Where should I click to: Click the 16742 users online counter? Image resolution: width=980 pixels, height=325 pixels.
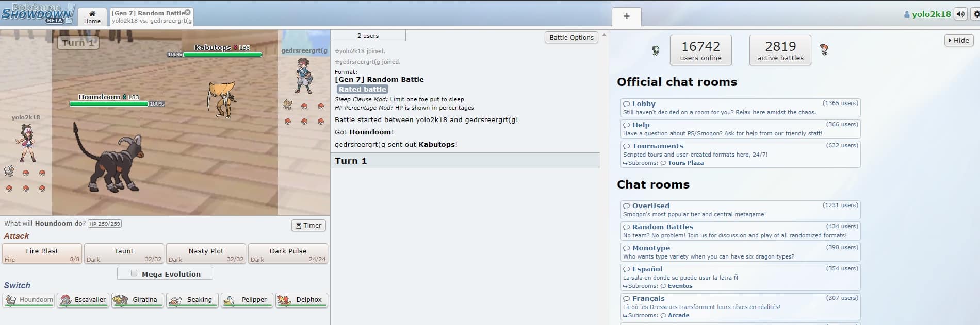[700, 50]
